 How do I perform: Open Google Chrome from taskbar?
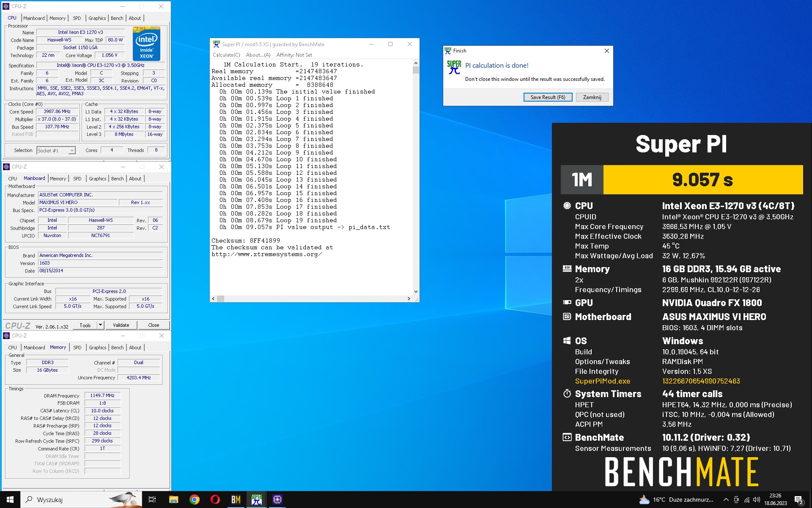click(195, 500)
